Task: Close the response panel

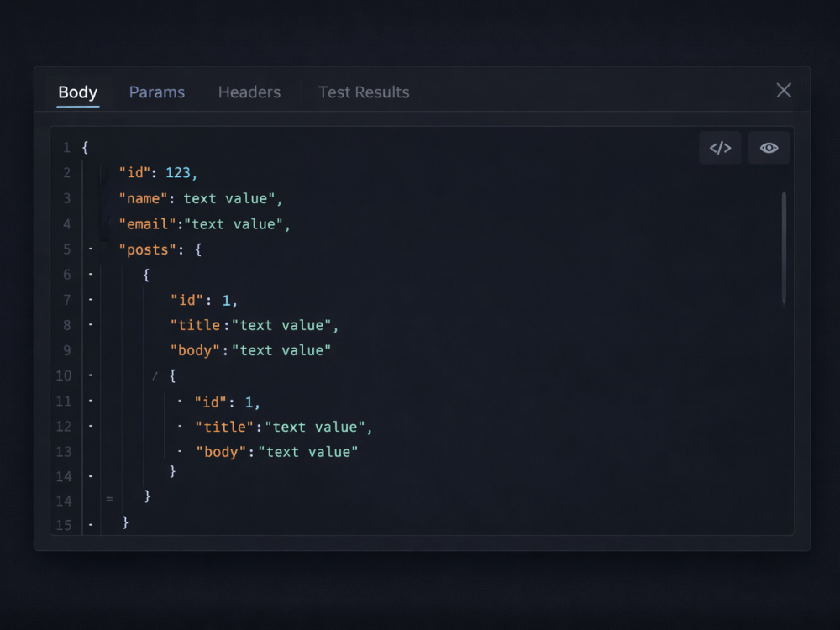Action: coord(784,91)
